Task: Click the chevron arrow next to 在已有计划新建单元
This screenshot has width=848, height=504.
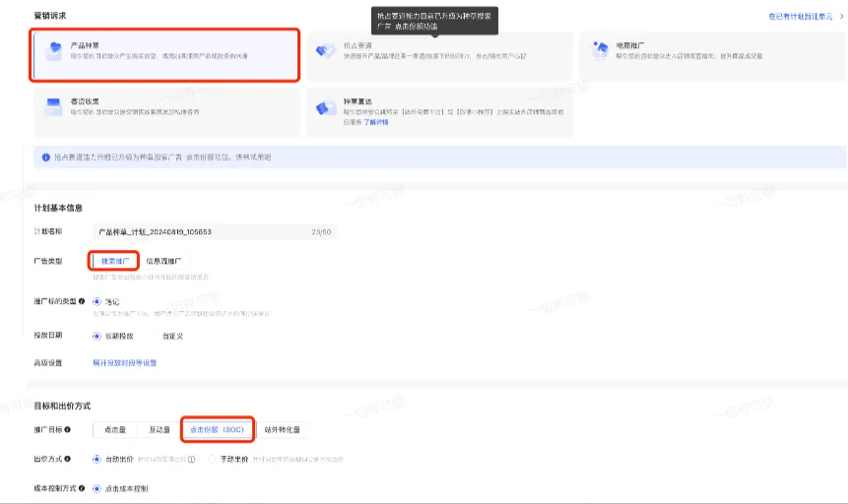Action: pos(841,16)
